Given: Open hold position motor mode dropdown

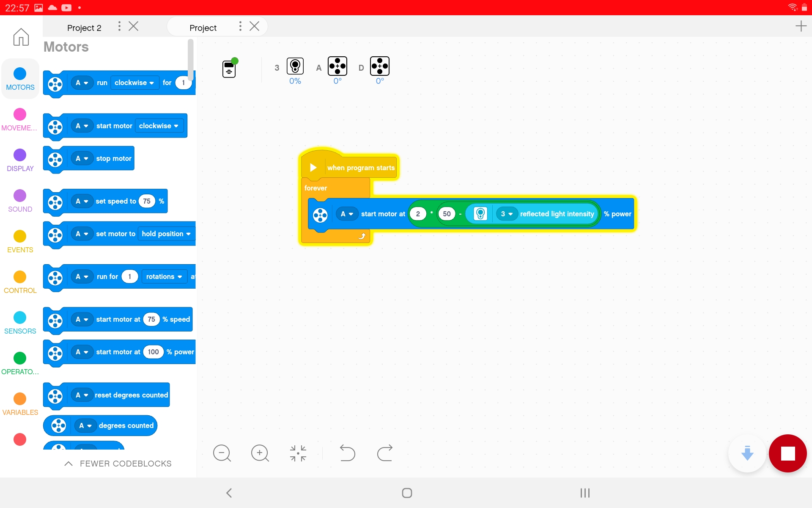Looking at the screenshot, I should click(x=166, y=234).
